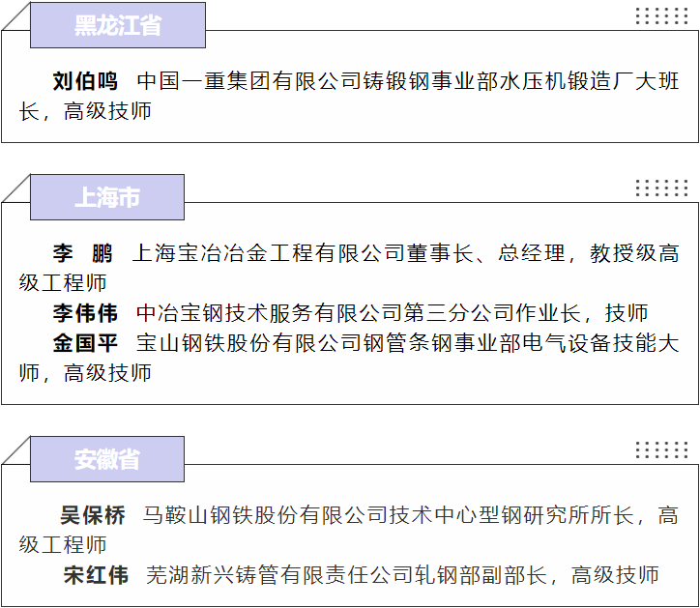Select the 黑龙江省 header tab
The height and width of the screenshot is (608, 700).
coord(118,26)
